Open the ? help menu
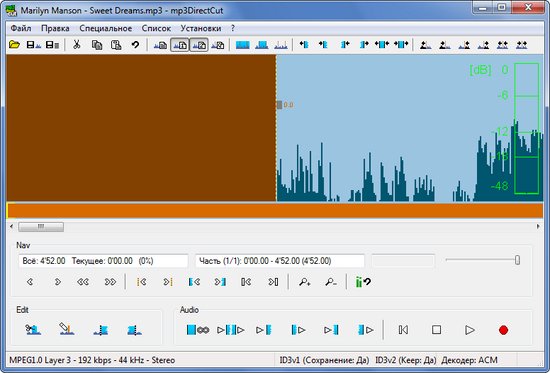550x373 pixels. coord(233,28)
